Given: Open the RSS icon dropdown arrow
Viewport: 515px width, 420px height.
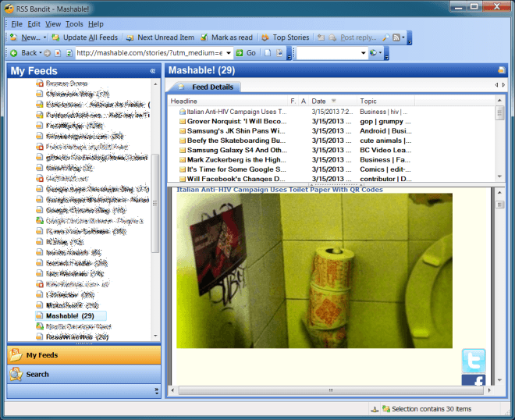Looking at the screenshot, I should (403, 37).
